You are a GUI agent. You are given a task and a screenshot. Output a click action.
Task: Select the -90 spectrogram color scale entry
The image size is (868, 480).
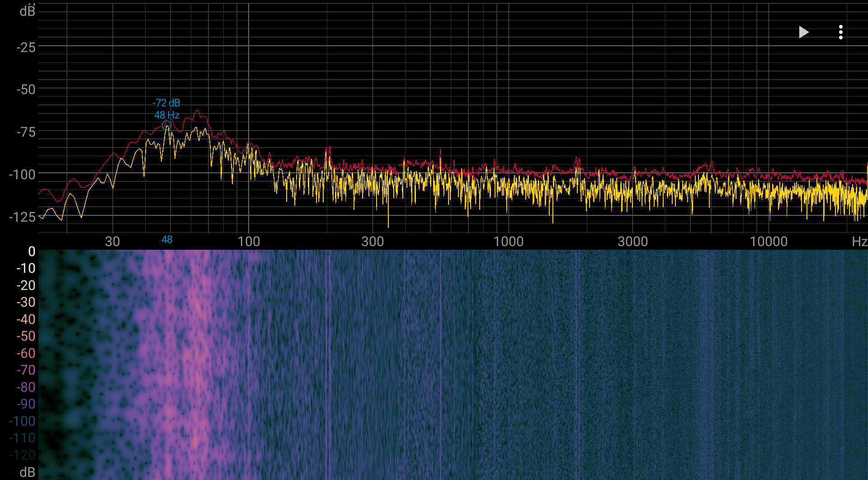pyautogui.click(x=26, y=404)
